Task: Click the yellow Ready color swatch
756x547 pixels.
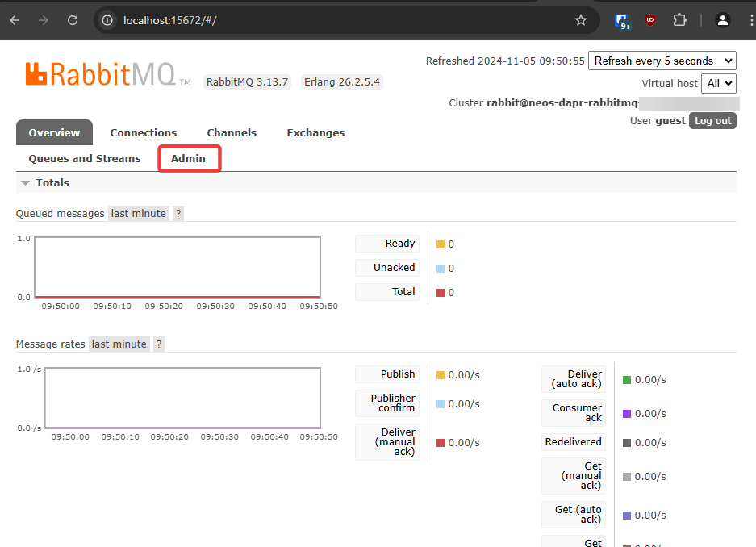Action: 441,244
